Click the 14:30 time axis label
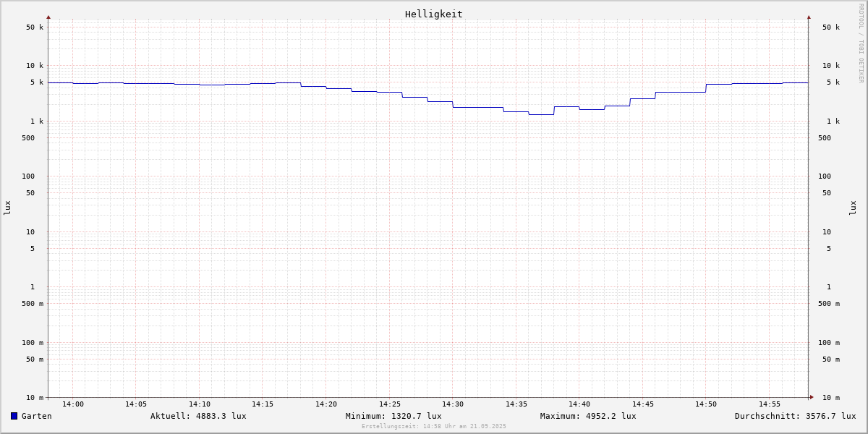This screenshot has height=434, width=868. [x=453, y=404]
